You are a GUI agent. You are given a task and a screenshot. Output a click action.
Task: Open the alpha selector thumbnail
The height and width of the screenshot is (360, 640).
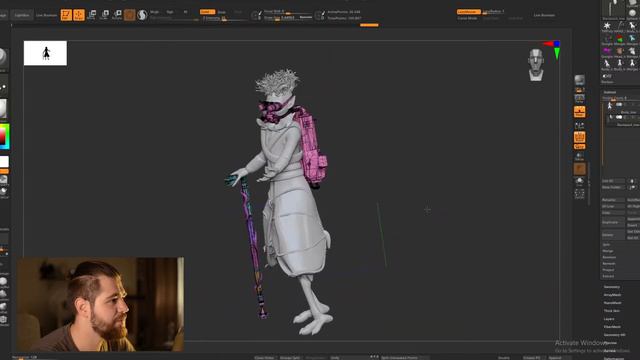(x=3, y=109)
